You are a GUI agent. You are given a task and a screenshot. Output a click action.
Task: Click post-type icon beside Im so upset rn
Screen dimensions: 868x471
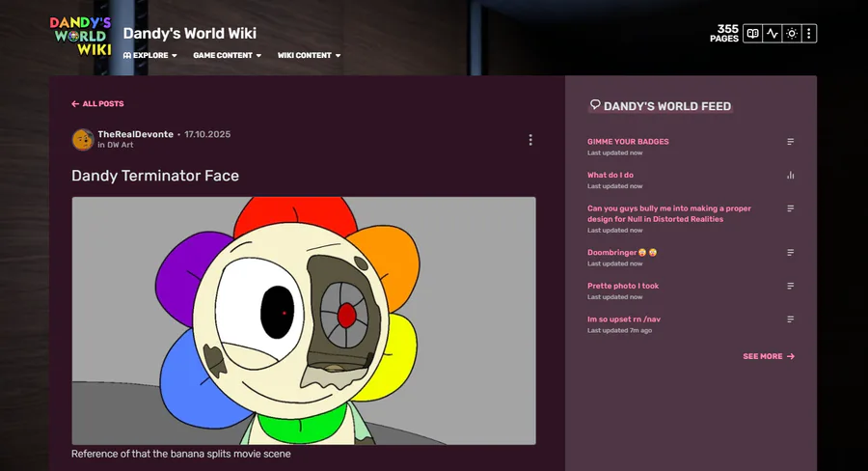(791, 319)
